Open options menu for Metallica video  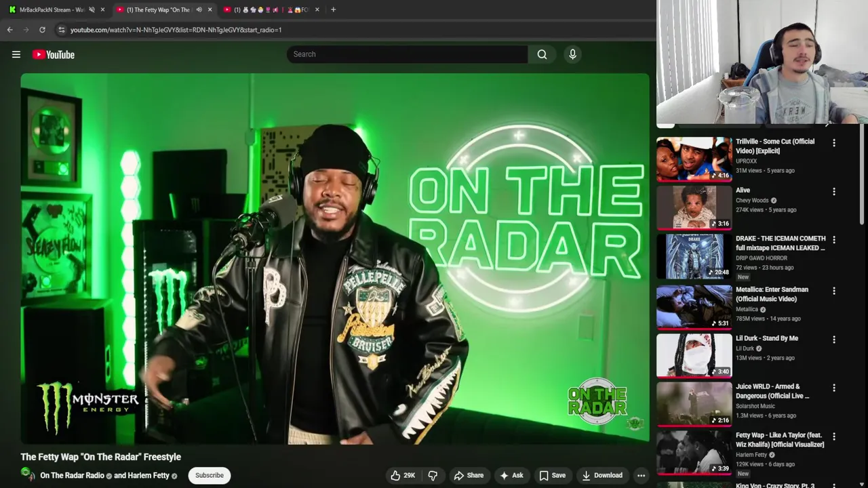tap(834, 291)
